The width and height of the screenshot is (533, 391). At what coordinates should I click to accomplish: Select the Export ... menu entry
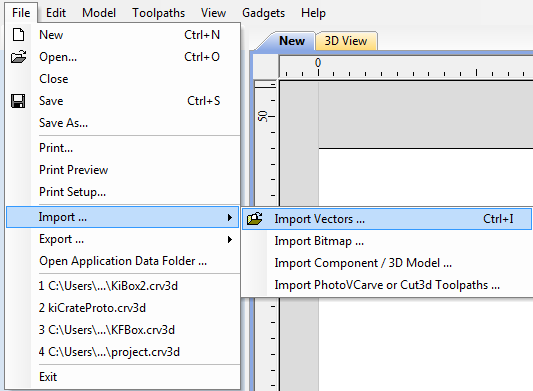coord(123,239)
